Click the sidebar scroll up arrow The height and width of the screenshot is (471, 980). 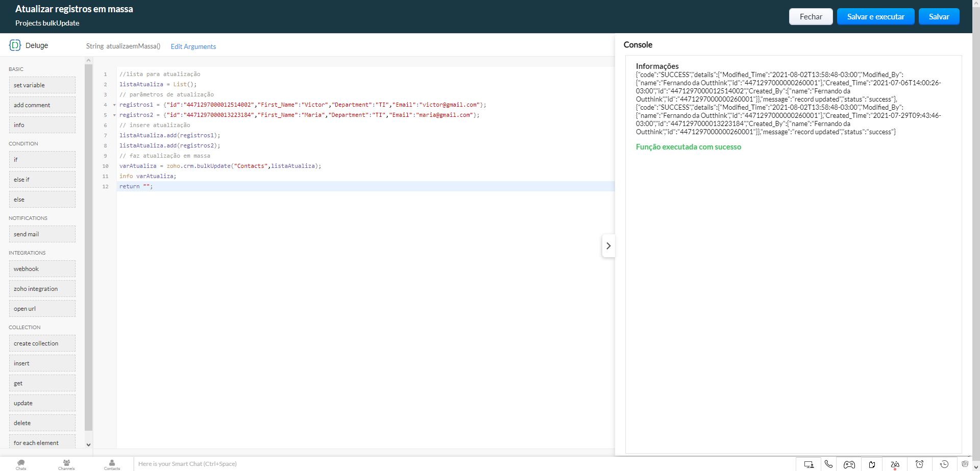pyautogui.click(x=88, y=60)
